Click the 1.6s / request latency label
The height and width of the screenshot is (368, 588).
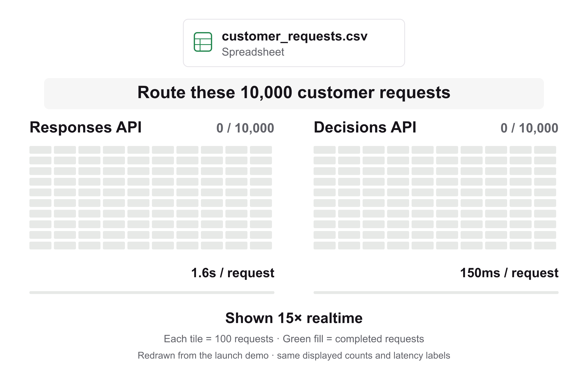pos(233,273)
